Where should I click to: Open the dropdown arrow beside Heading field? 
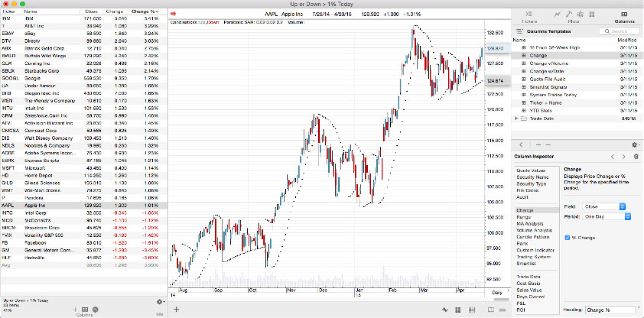click(639, 308)
